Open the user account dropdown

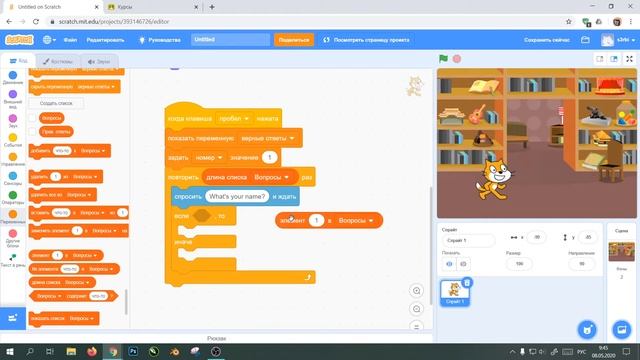click(x=618, y=40)
